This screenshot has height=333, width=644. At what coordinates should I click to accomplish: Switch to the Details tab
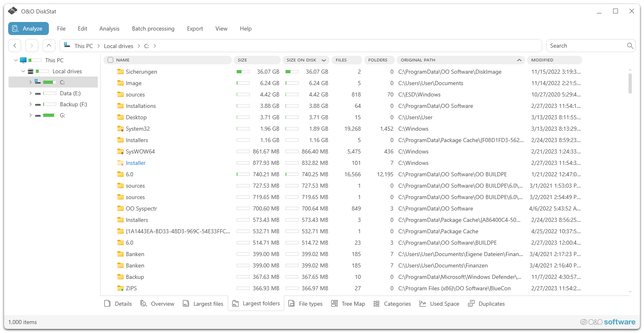[x=118, y=304]
